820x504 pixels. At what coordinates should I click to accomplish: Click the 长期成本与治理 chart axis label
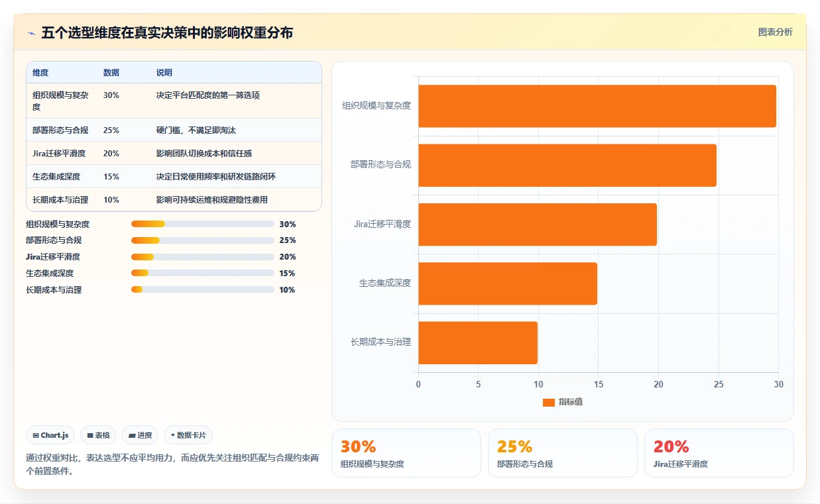pos(381,342)
